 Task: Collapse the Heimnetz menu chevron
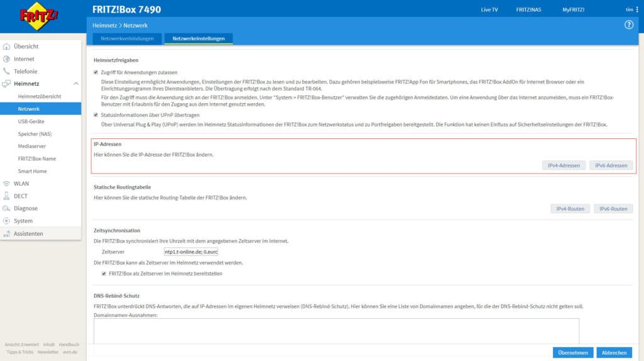tap(76, 84)
